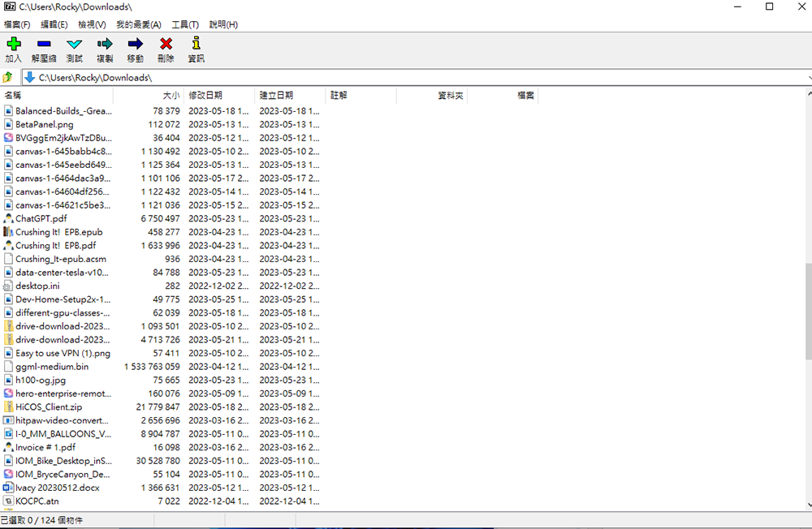The image size is (812, 529).
Task: Select the ChatGPT.pdf file
Action: [41, 218]
